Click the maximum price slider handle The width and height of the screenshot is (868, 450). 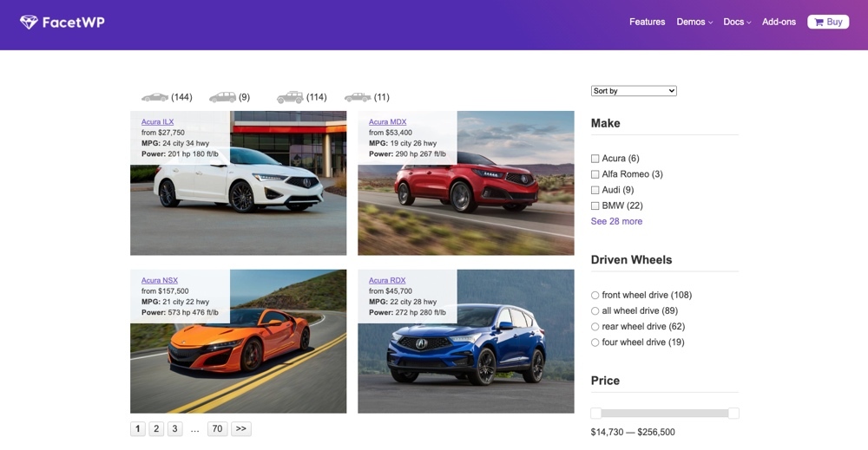(x=733, y=413)
